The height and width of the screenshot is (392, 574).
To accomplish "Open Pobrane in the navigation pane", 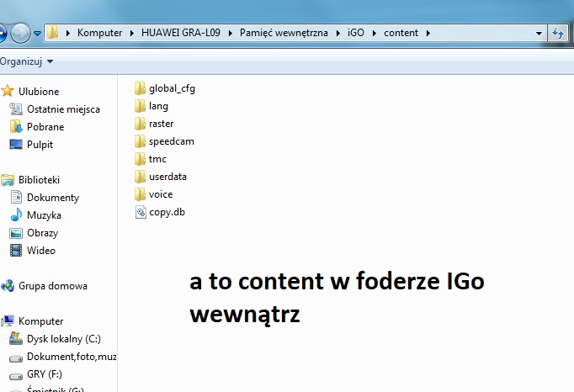I will 45,127.
